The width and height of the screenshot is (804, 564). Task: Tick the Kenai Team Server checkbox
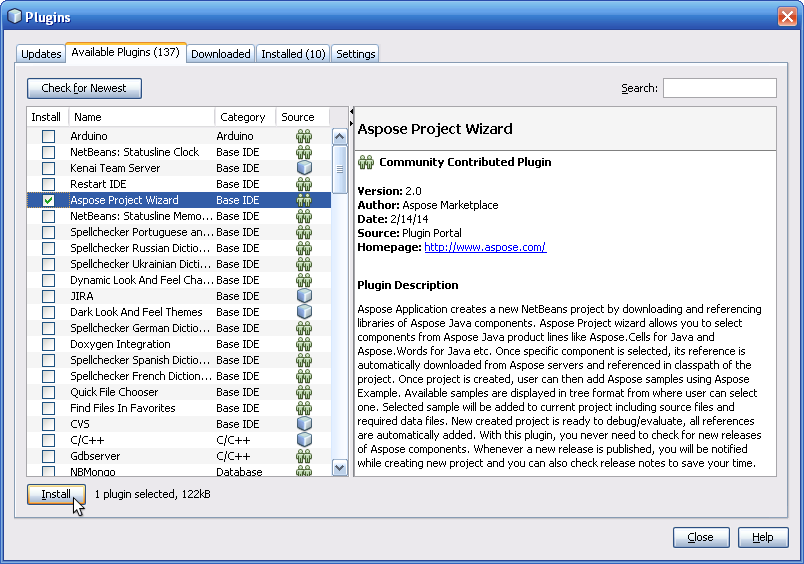[48, 168]
